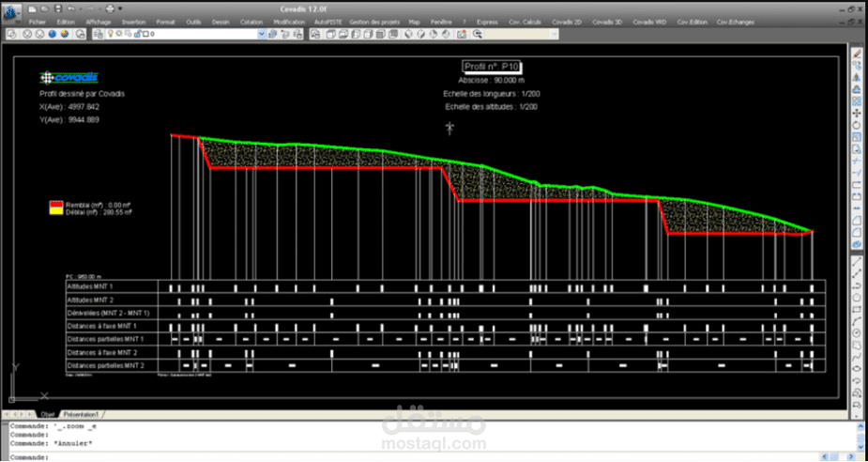This screenshot has width=868, height=462.
Task: Toggle the layer freeze sun icon
Action: 121,34
